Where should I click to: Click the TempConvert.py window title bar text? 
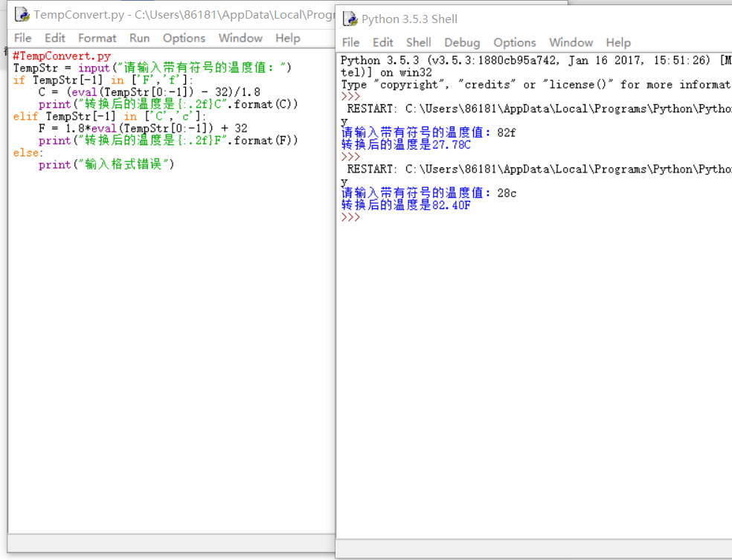click(x=184, y=15)
